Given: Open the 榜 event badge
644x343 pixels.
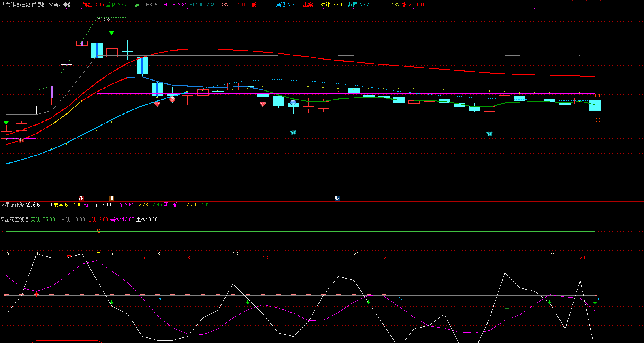Looking at the screenshot, I should pos(111,198).
